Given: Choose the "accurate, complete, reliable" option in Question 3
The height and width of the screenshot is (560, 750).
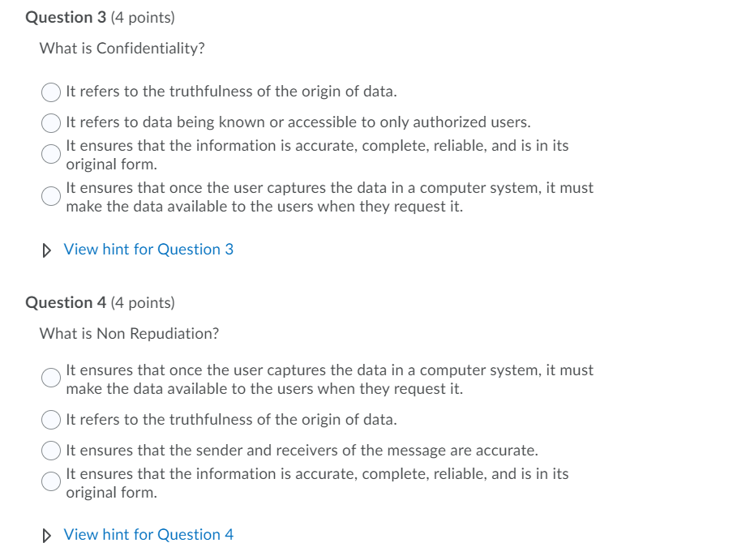Looking at the screenshot, I should (51, 154).
